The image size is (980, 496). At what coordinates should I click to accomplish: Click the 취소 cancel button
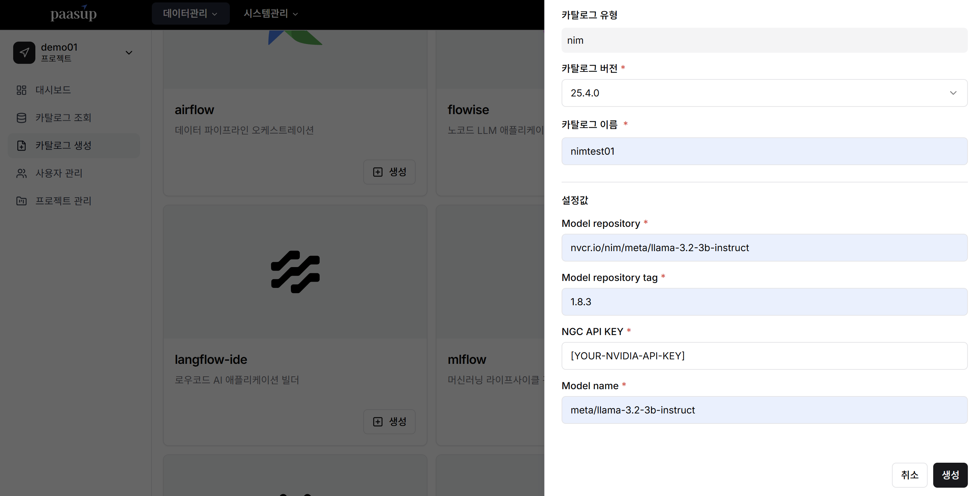910,475
